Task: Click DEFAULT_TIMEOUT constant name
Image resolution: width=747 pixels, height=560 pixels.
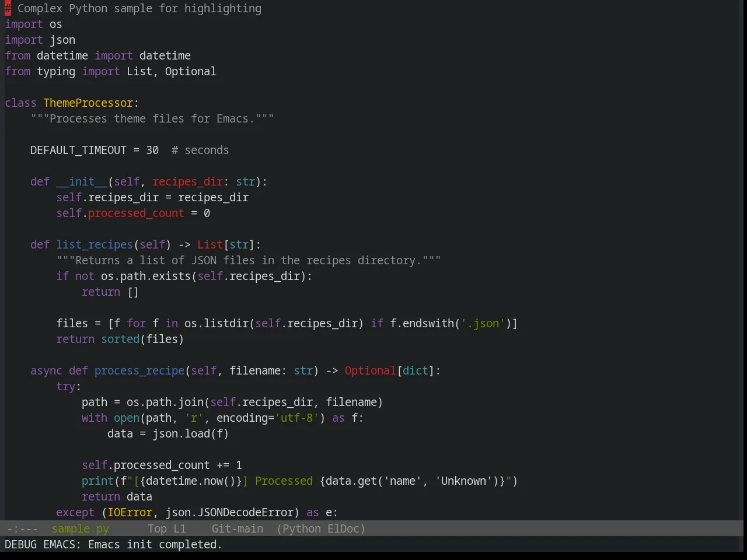Action: tap(78, 150)
